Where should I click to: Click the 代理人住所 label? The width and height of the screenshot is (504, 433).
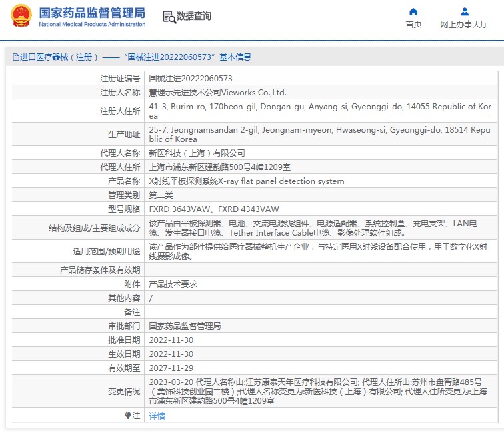[x=120, y=167]
